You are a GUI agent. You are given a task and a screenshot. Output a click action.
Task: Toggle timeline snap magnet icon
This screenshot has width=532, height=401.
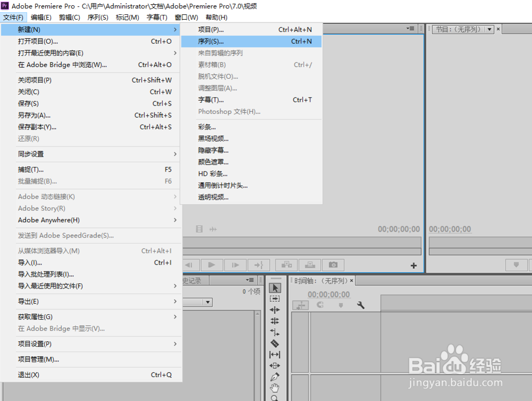pyautogui.click(x=320, y=305)
